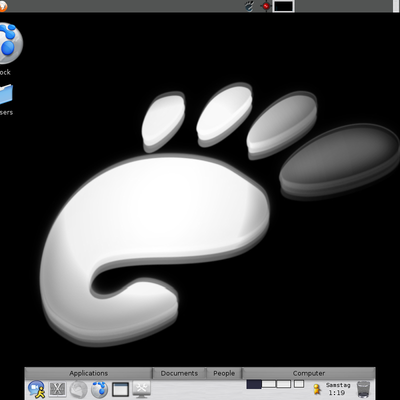Open the window icon in dock
Screen dimensions: 400x400
pyautogui.click(x=120, y=389)
